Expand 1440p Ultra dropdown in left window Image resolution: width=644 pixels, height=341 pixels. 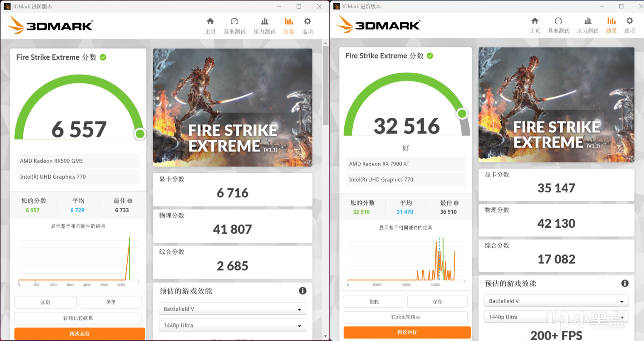click(232, 325)
